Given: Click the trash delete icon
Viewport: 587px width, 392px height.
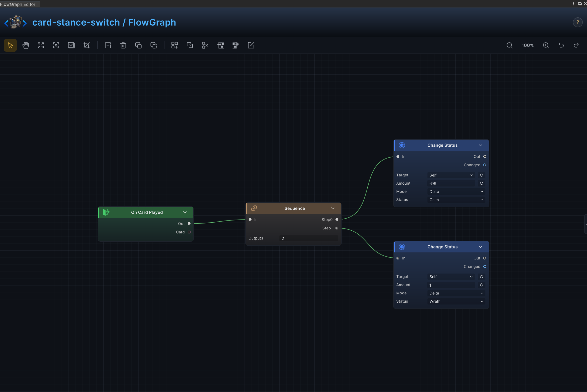Looking at the screenshot, I should click(x=123, y=45).
